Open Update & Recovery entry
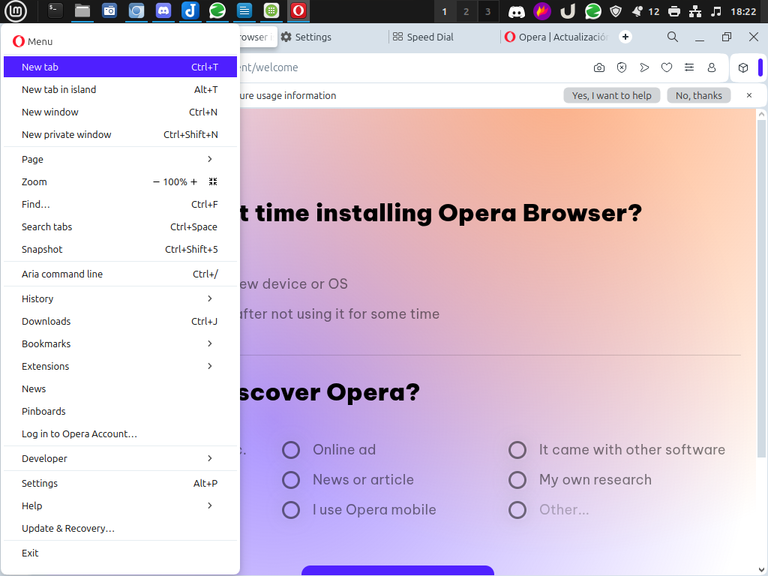768x576 pixels. (x=120, y=528)
